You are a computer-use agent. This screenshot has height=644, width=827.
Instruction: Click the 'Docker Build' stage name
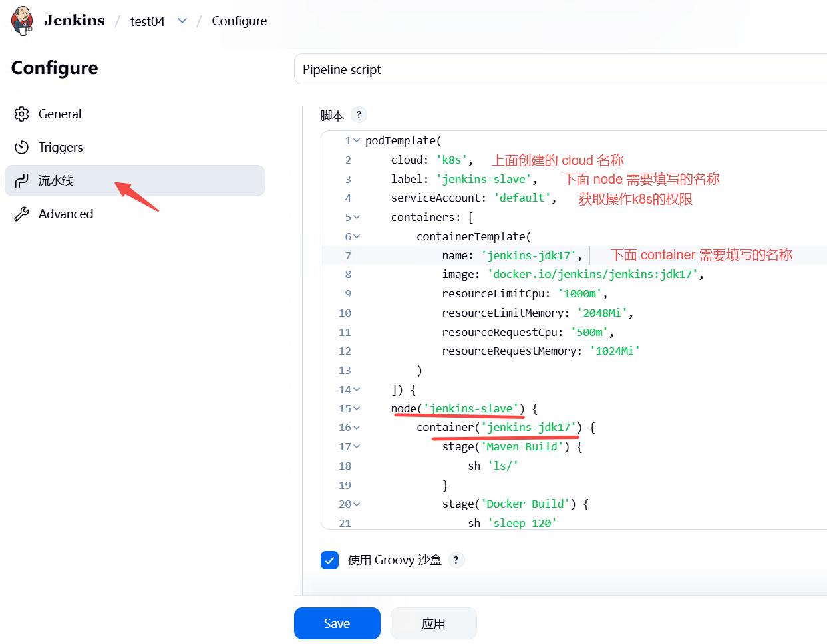point(525,504)
